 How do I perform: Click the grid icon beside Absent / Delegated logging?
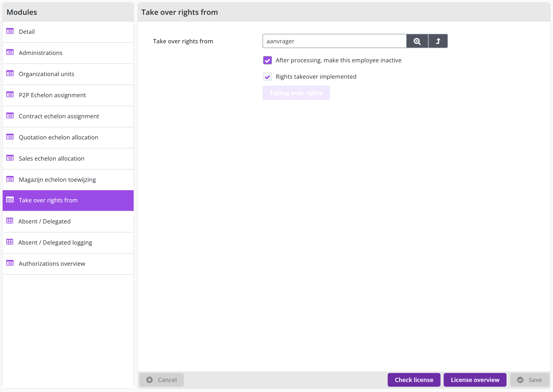[10, 242]
